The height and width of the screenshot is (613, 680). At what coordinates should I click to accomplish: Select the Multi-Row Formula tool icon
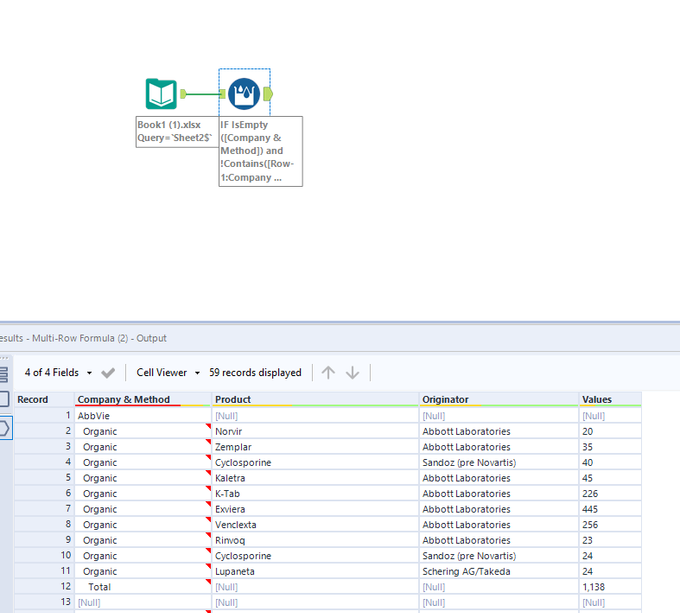tap(244, 94)
